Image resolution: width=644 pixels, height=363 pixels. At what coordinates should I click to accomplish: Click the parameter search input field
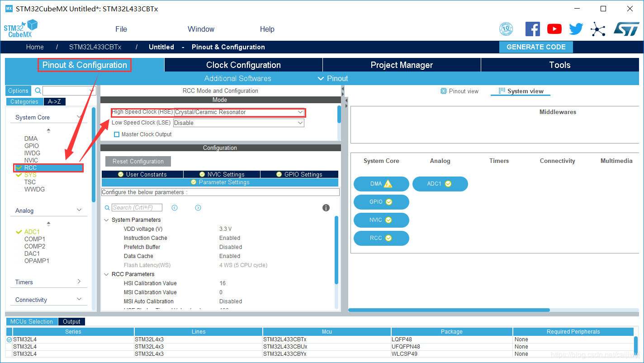point(137,208)
